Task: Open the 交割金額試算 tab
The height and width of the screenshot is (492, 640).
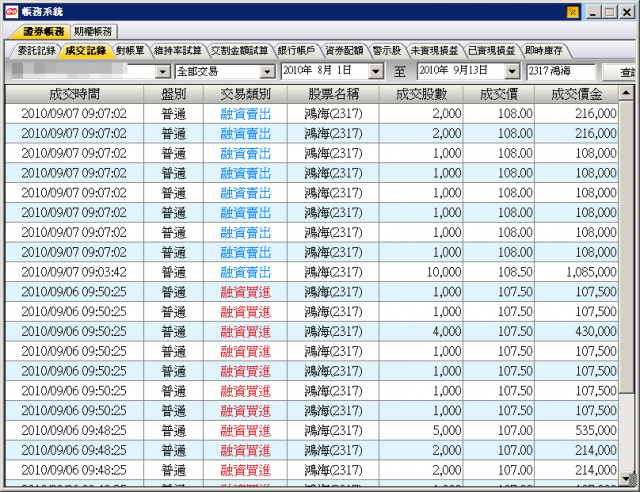Action: [240, 51]
